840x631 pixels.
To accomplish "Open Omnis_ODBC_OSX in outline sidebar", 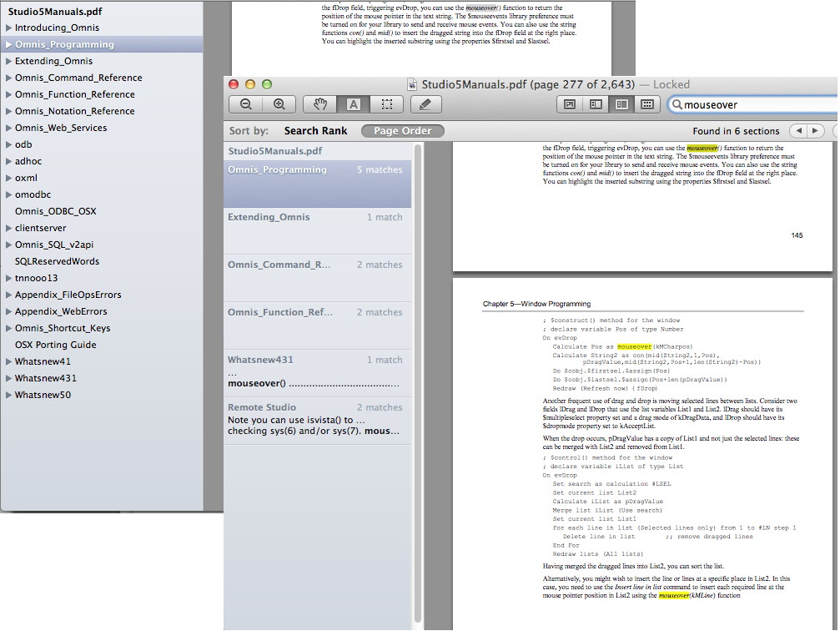I will click(56, 210).
